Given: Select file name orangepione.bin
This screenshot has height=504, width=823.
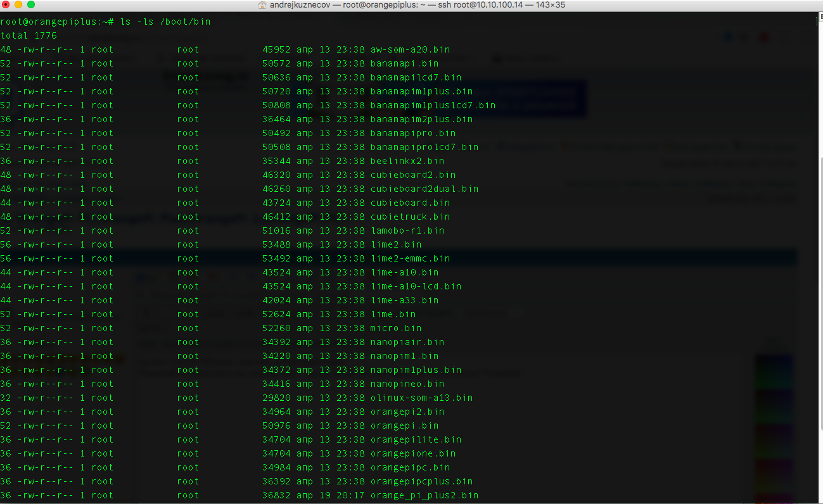Looking at the screenshot, I should (413, 453).
